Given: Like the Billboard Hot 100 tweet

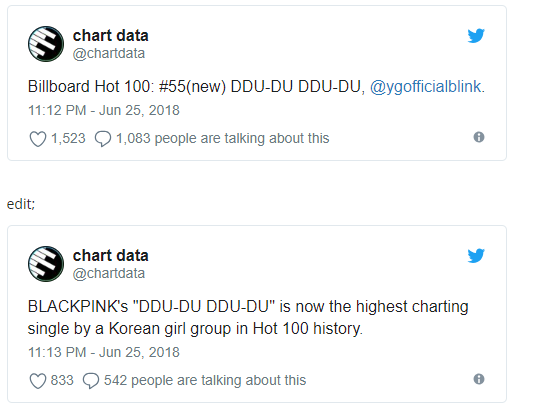Looking at the screenshot, I should coord(38,139).
